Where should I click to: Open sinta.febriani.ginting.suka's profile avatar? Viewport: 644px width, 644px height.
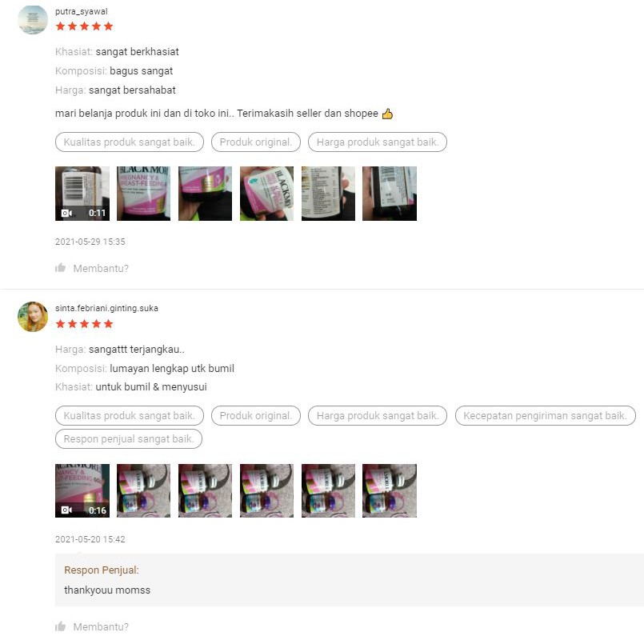[33, 317]
